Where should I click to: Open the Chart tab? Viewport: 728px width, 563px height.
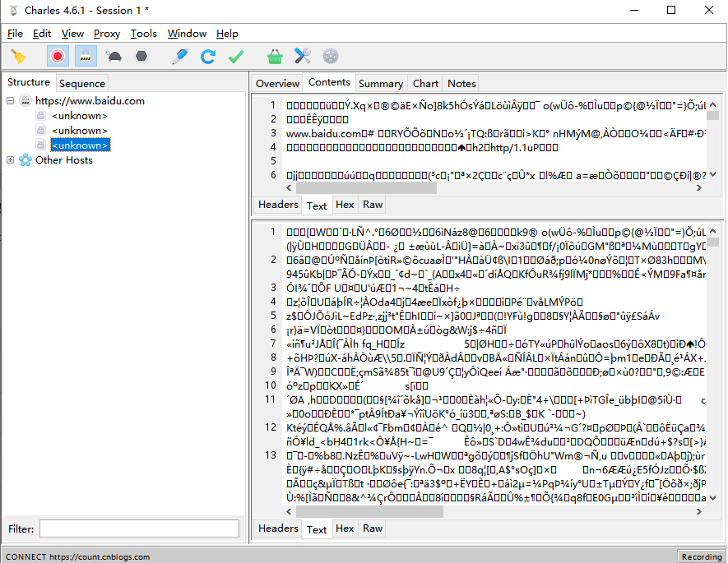tap(426, 84)
